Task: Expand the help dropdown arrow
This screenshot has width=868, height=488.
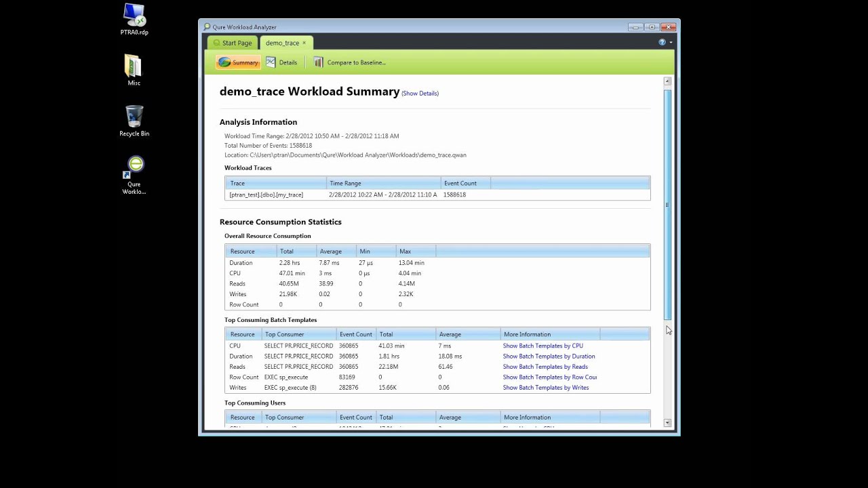Action: click(x=671, y=43)
